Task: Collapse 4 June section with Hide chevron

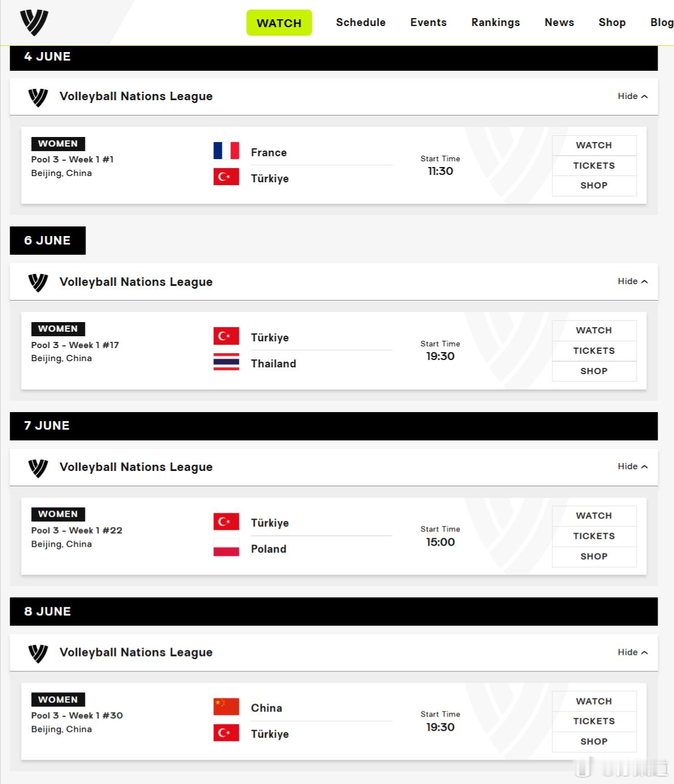Action: 633,96
